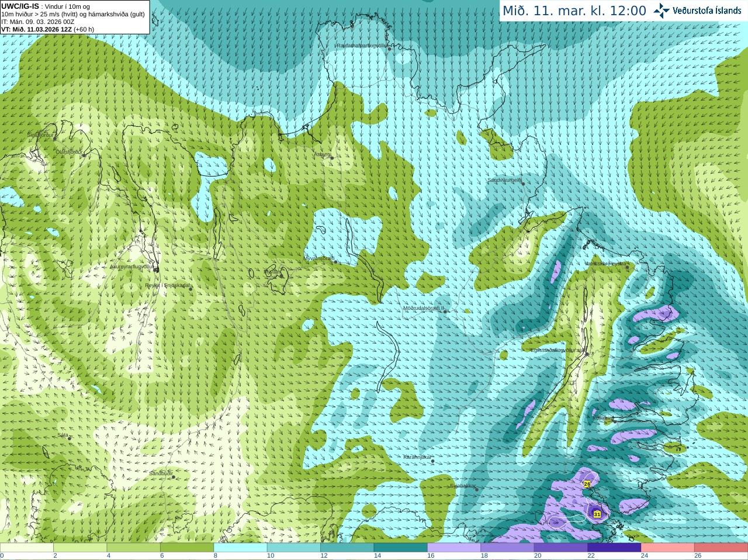Click the 24–26 m/s pink legend swatch

tap(667, 548)
